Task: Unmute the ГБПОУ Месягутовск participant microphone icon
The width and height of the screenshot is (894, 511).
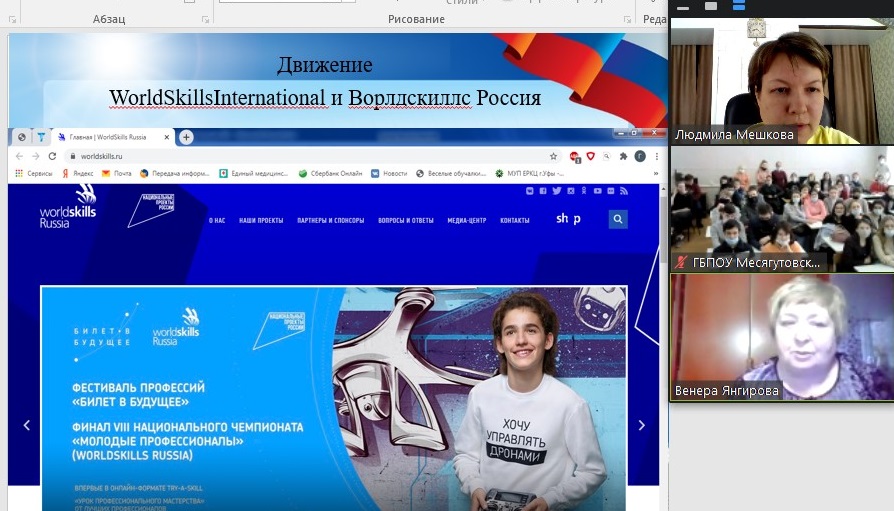Action: [682, 263]
